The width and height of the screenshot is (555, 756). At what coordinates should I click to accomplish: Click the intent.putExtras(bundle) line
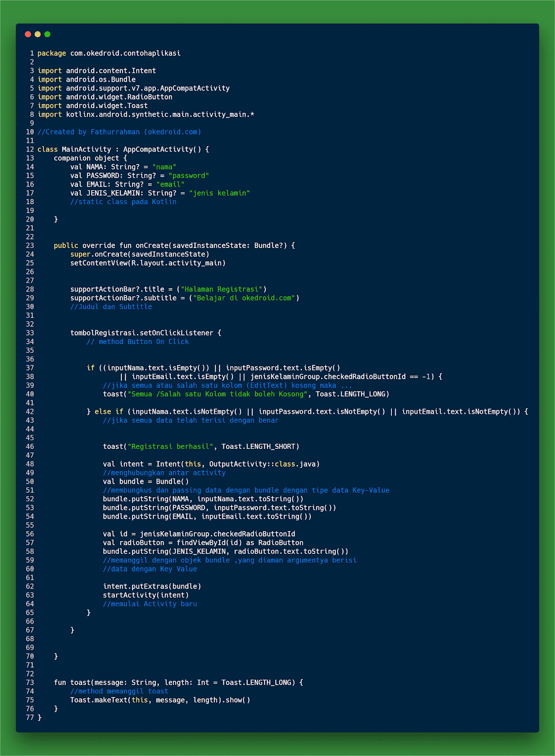(x=152, y=586)
